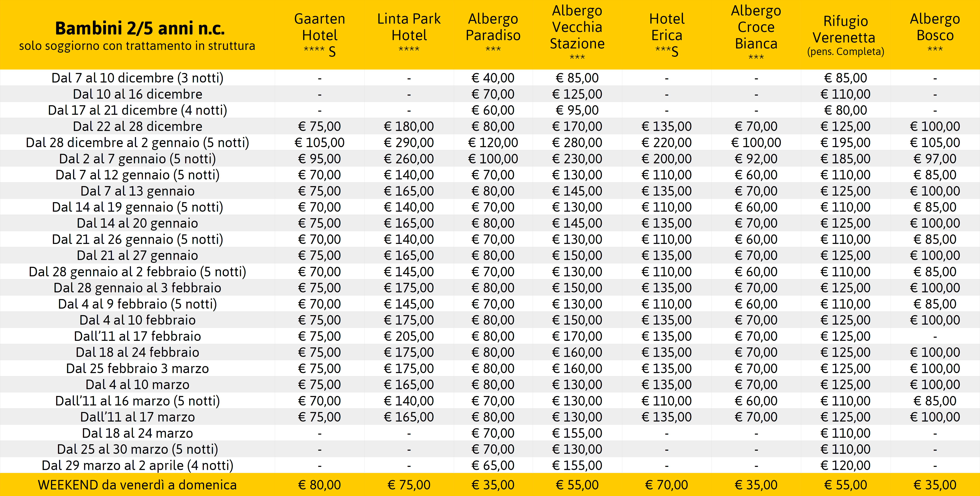Click Albergo Paradiso € 65,00 price cell

pyautogui.click(x=493, y=465)
